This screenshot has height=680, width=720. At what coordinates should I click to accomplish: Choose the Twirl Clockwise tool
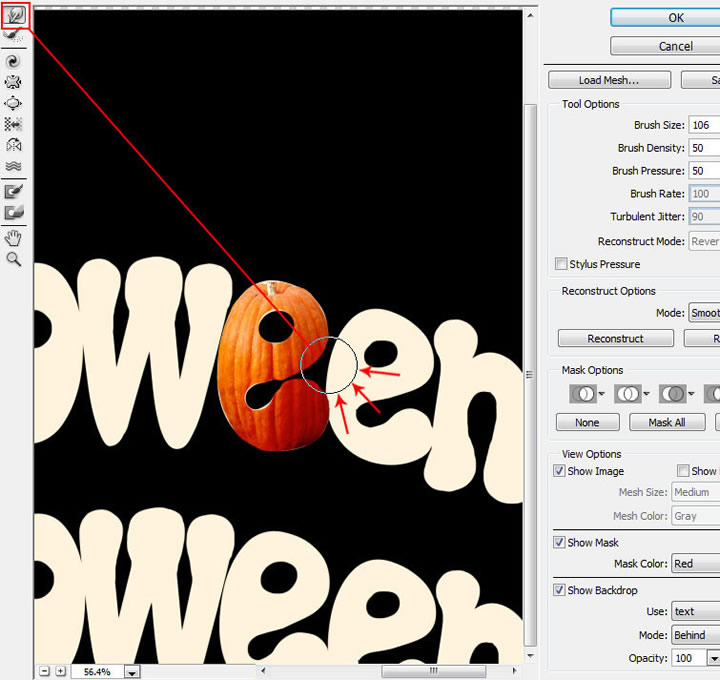(14, 61)
